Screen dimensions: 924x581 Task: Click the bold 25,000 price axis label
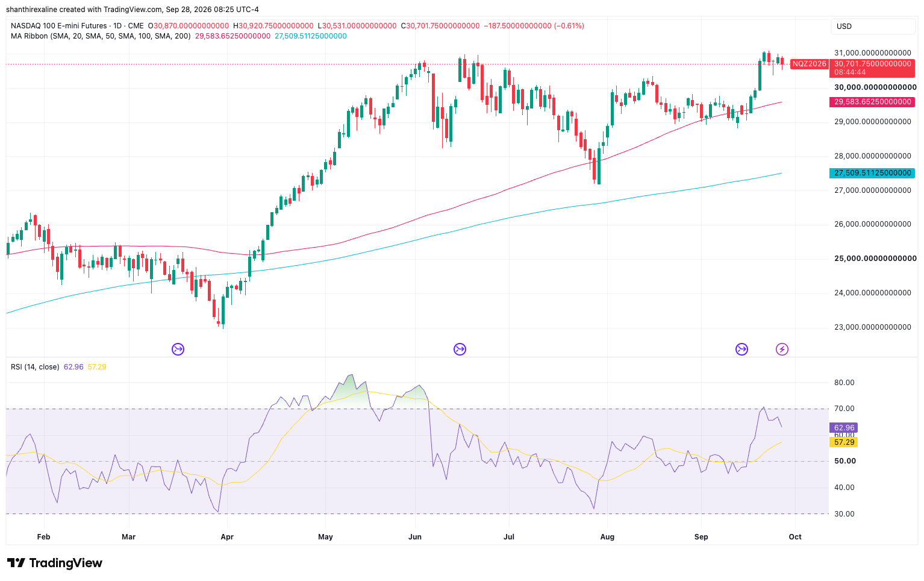point(875,259)
